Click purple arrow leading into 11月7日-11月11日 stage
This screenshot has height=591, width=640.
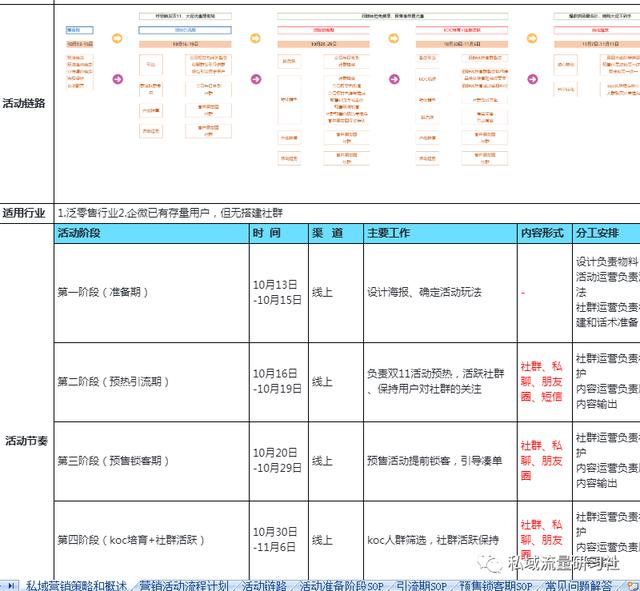tap(533, 79)
